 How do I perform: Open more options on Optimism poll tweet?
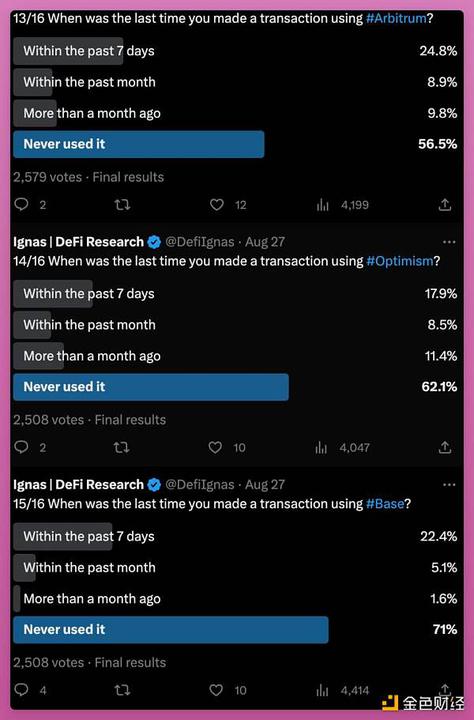point(449,242)
